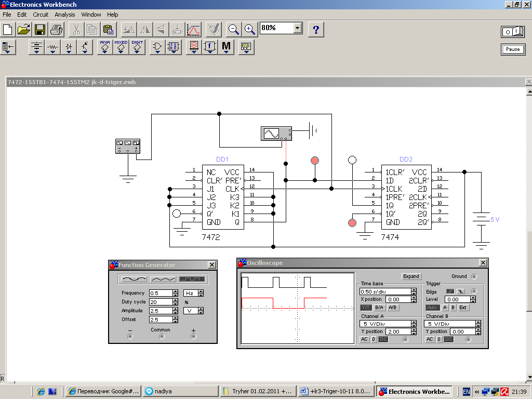This screenshot has height=399, width=532.
Task: Select the triangle waveform in Function Generator
Action: (163, 279)
